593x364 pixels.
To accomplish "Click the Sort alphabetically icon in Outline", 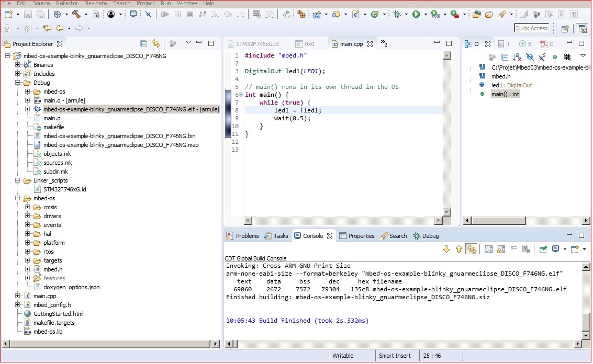I will [x=517, y=56].
